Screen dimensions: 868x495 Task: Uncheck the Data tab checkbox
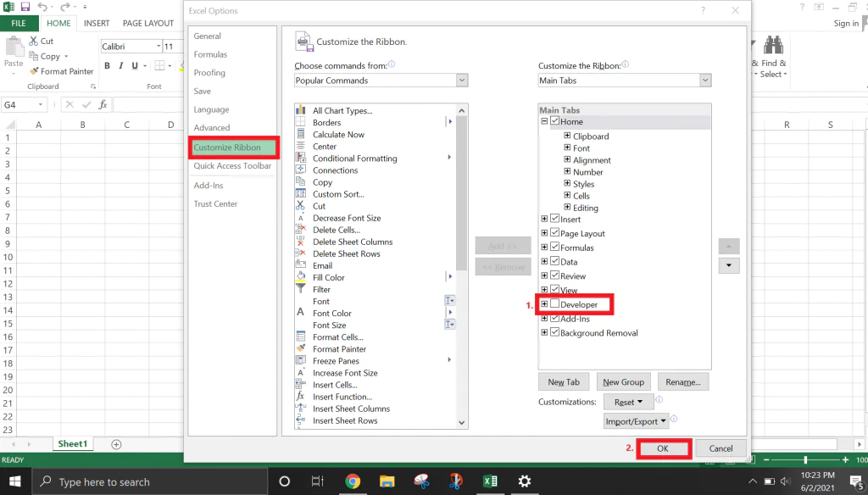(554, 261)
